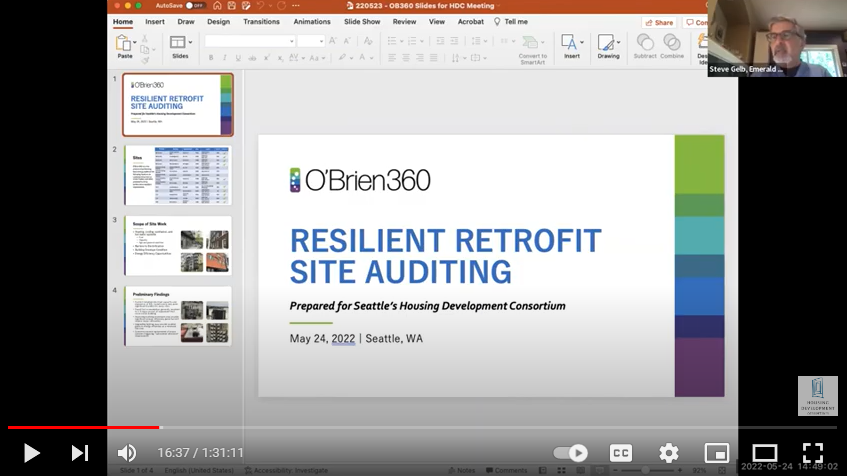
Task: Toggle the AutoSave switch off/on
Action: click(x=195, y=5)
